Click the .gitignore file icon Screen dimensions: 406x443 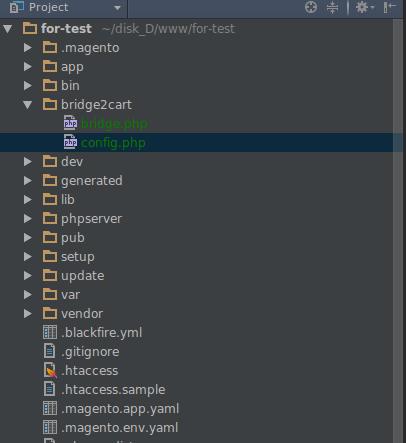[x=50, y=351]
